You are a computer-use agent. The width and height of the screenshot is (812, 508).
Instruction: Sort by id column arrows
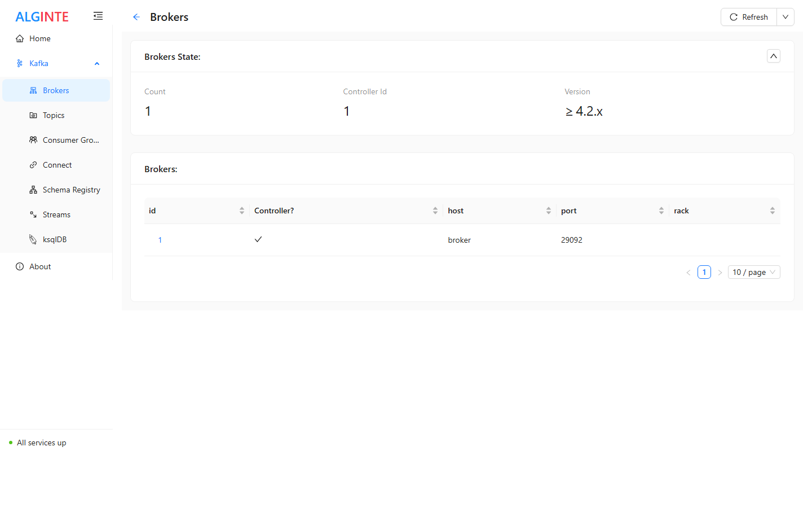pyautogui.click(x=242, y=211)
